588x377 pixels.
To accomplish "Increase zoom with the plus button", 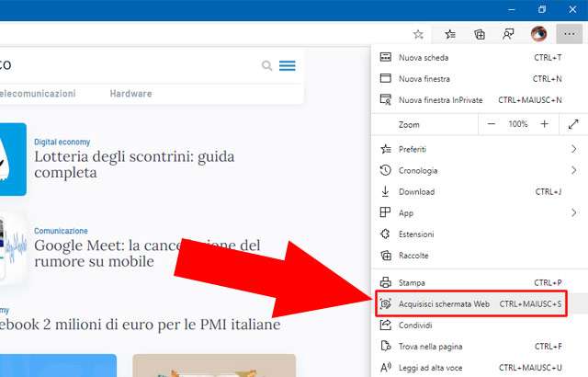I will pos(545,124).
